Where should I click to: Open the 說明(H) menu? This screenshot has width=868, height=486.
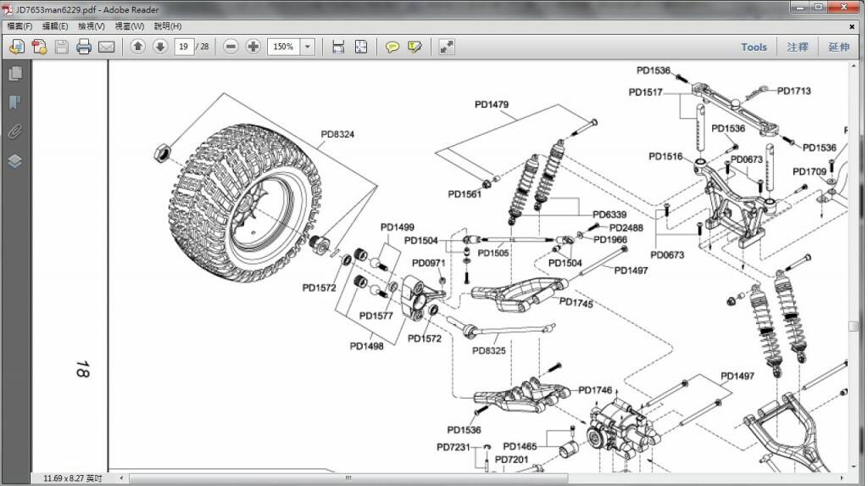(168, 26)
